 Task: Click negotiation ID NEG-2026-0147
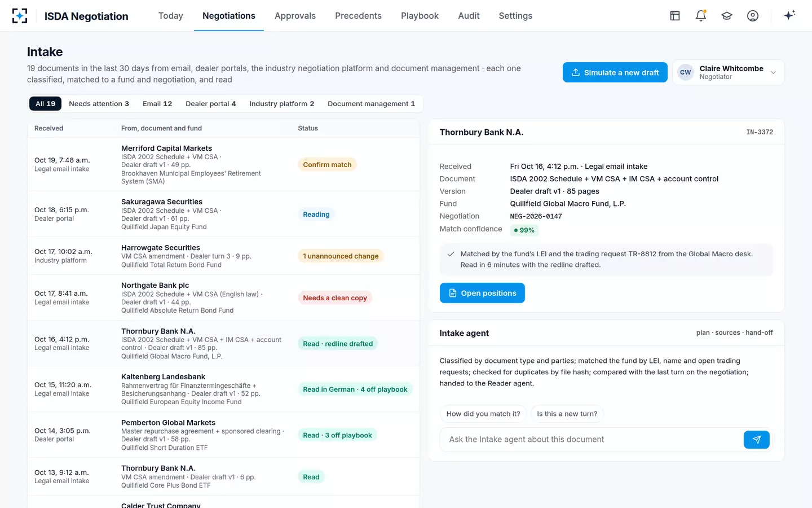coord(536,216)
